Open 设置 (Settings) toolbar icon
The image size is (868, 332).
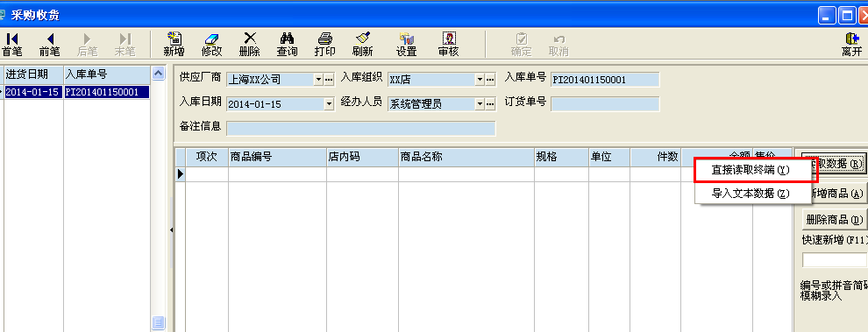click(x=406, y=45)
